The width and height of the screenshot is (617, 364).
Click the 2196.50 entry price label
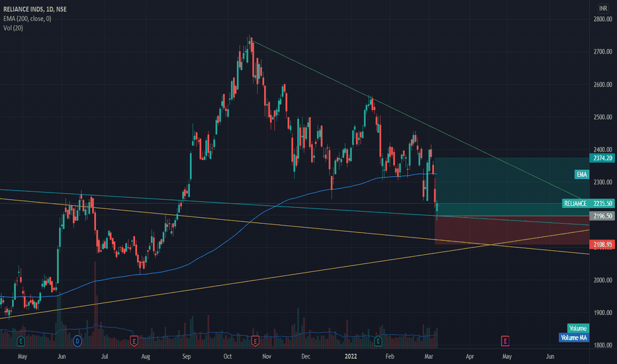[602, 216]
